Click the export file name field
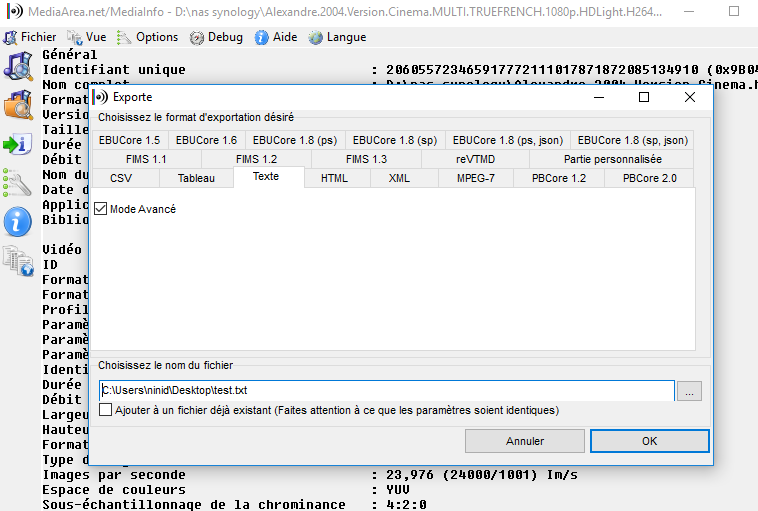The height and width of the screenshot is (511, 758). point(386,390)
